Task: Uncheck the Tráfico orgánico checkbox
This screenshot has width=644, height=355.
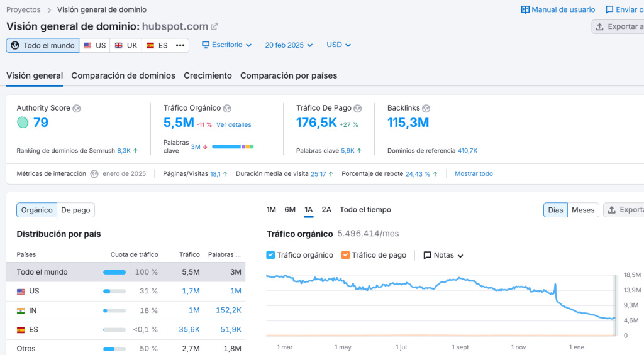Action: (x=271, y=255)
